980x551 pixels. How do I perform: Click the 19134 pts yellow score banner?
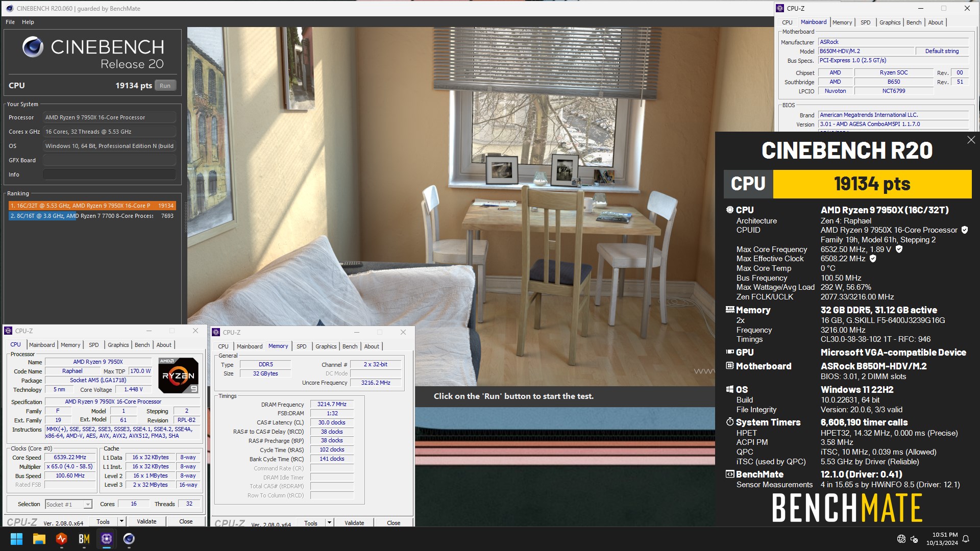point(872,184)
